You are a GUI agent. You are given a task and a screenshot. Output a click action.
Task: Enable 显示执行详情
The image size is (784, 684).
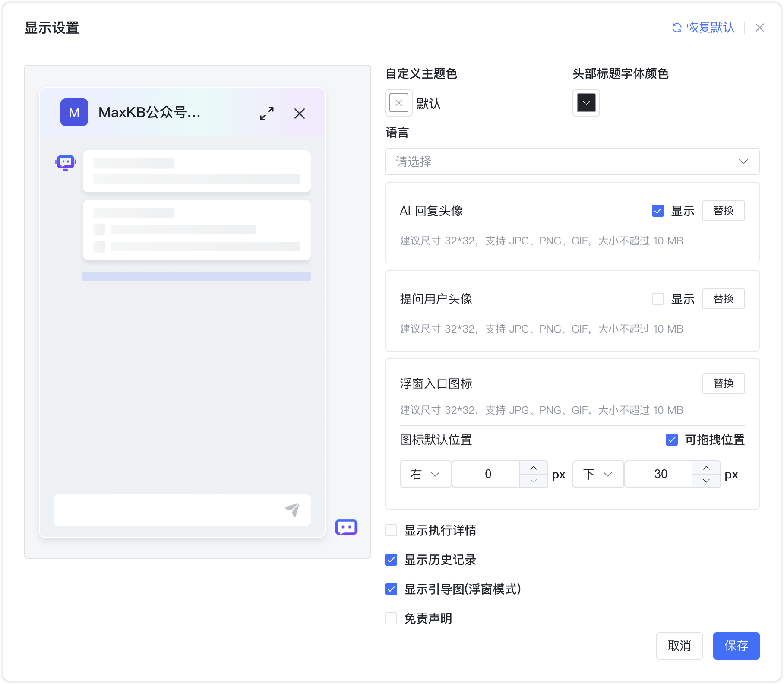click(391, 531)
